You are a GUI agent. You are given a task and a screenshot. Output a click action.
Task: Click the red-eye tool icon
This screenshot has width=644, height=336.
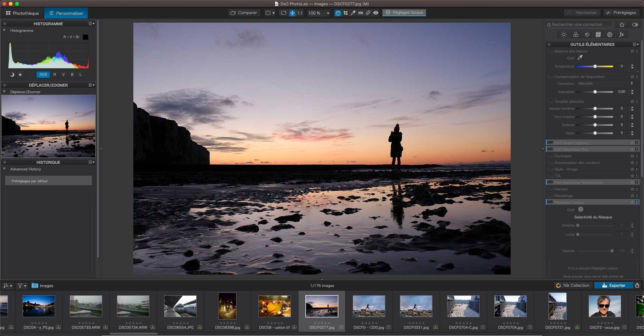[376, 13]
